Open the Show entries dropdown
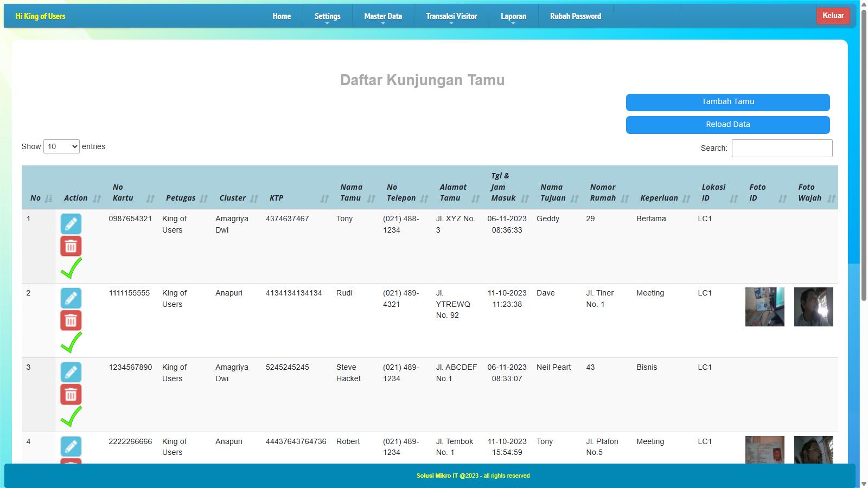 click(x=61, y=146)
